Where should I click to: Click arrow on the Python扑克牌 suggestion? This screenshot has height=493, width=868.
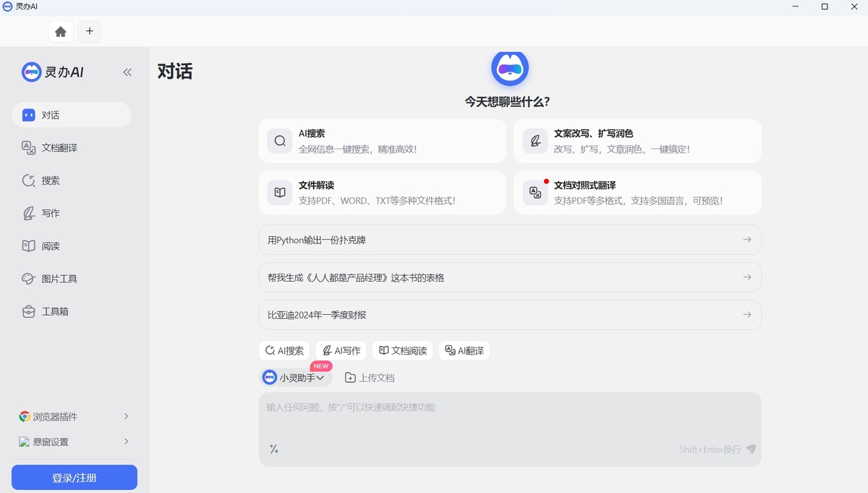point(747,240)
